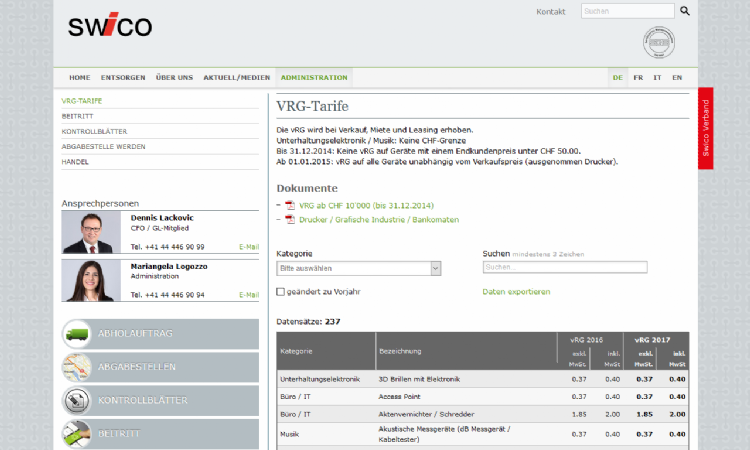Open the Abholauftrag truck icon button
750x450 pixels.
click(x=78, y=335)
